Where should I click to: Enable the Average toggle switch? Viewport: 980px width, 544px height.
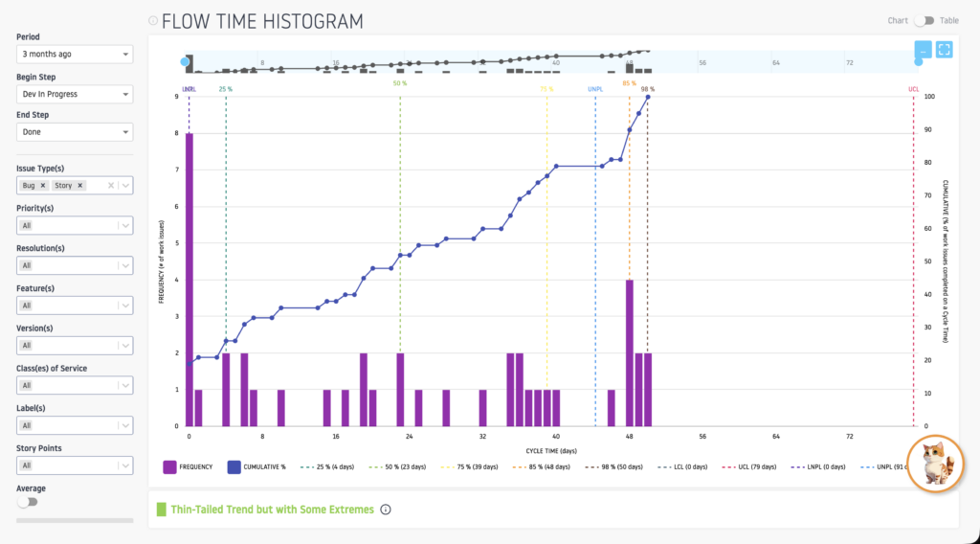27,502
